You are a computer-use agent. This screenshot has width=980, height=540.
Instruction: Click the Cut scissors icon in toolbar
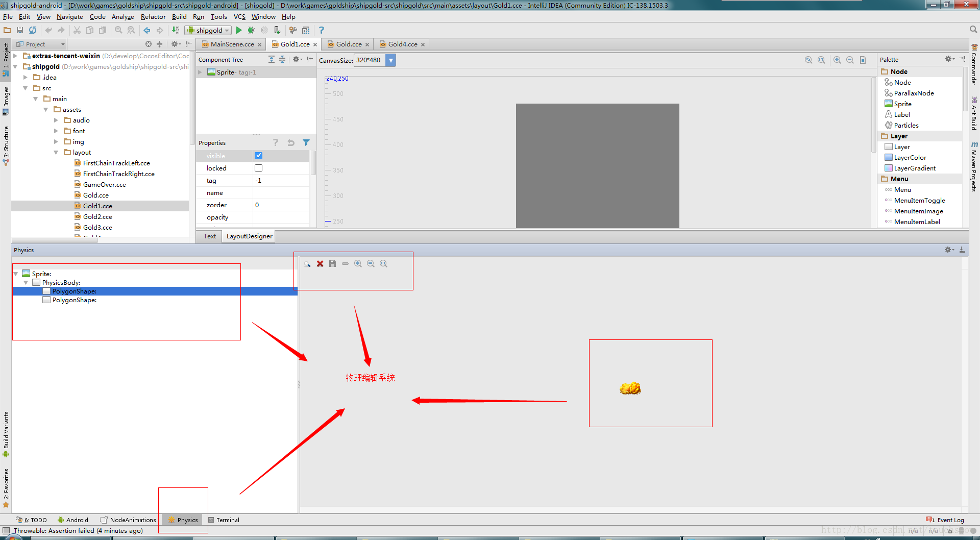tap(77, 31)
